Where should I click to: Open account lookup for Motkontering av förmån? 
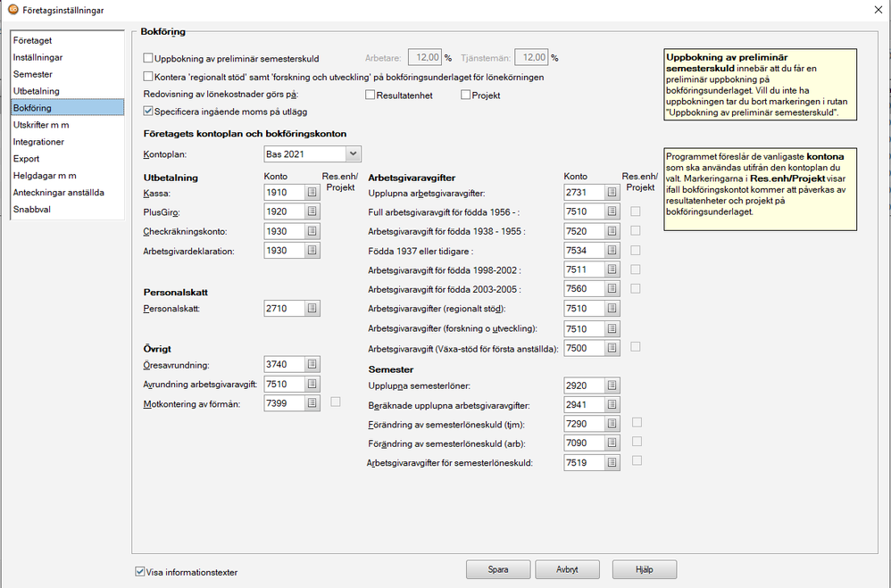pyautogui.click(x=312, y=403)
